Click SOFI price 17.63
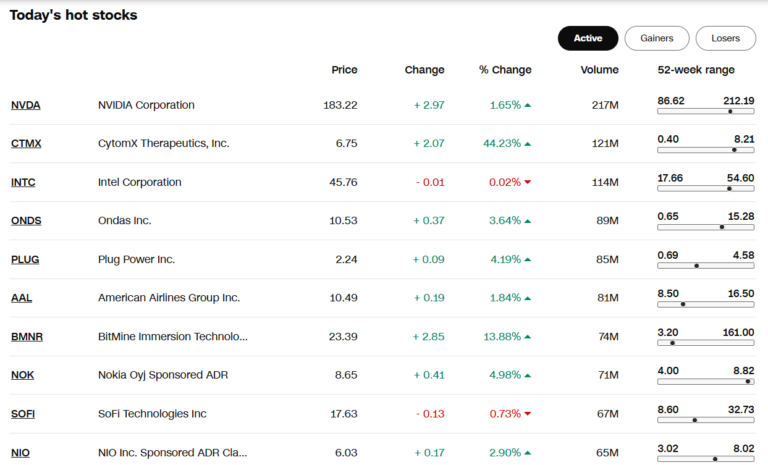This screenshot has height=465, width=768. point(344,414)
